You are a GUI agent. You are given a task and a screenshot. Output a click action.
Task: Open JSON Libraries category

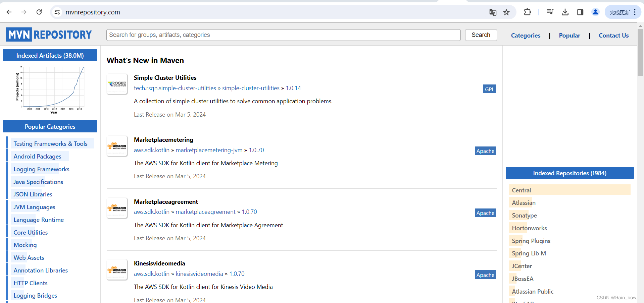33,194
